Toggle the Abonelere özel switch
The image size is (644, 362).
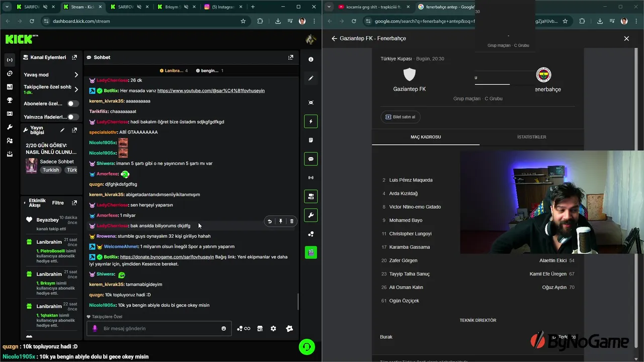click(73, 104)
